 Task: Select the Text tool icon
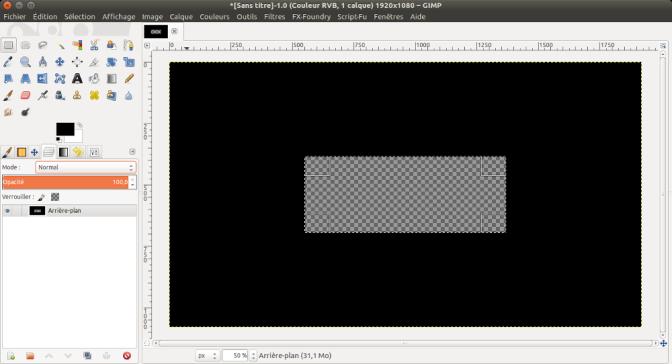[x=77, y=78]
